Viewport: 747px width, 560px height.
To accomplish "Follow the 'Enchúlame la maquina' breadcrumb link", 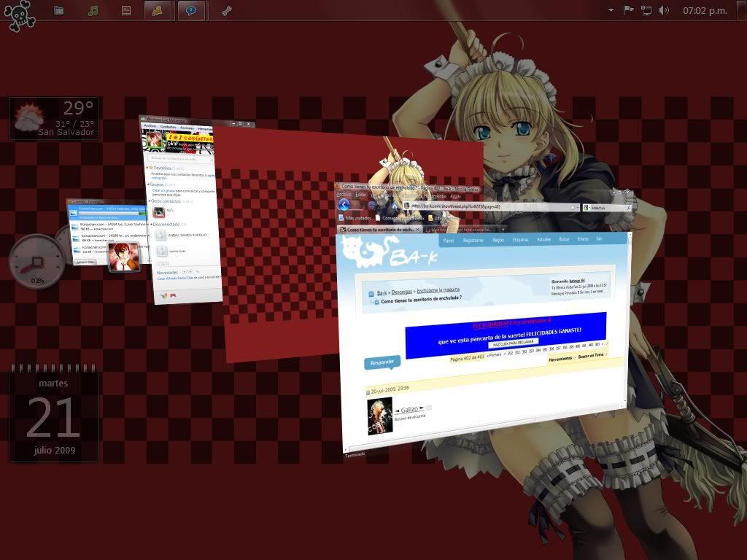I will point(438,290).
